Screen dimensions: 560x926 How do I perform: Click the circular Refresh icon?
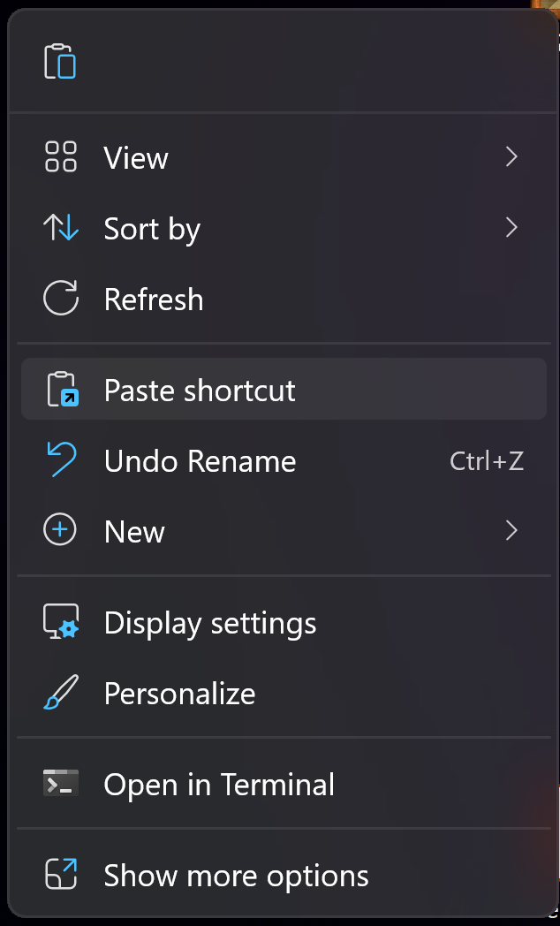tap(61, 299)
